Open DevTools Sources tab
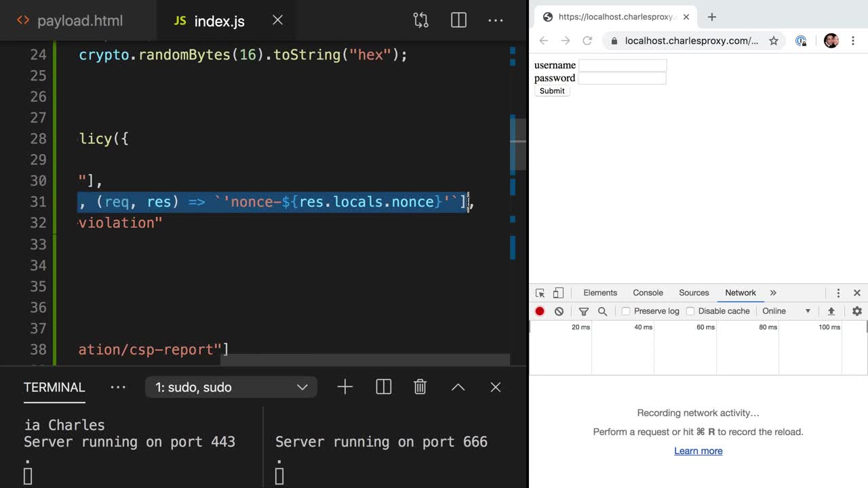The height and width of the screenshot is (488, 868). [694, 293]
